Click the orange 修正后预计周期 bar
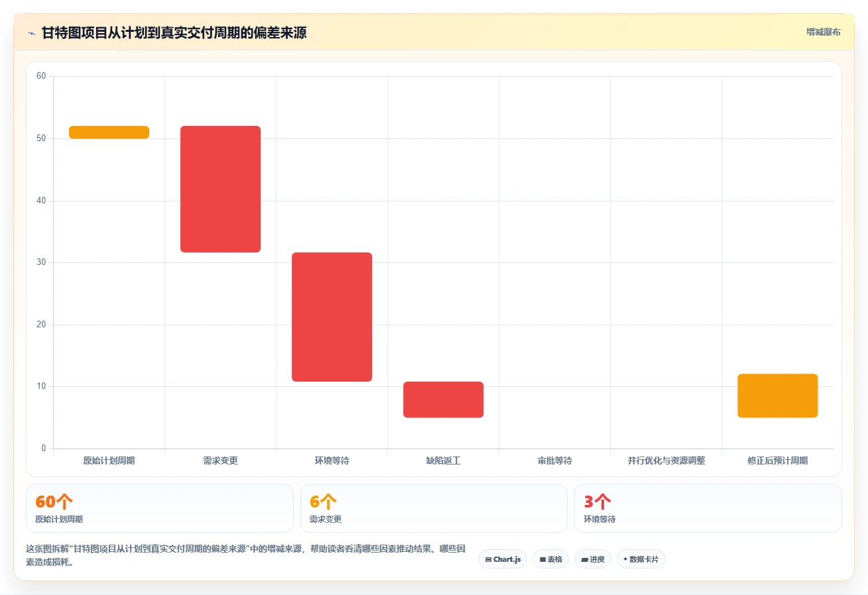Viewport: 868px width, 595px height. click(777, 396)
